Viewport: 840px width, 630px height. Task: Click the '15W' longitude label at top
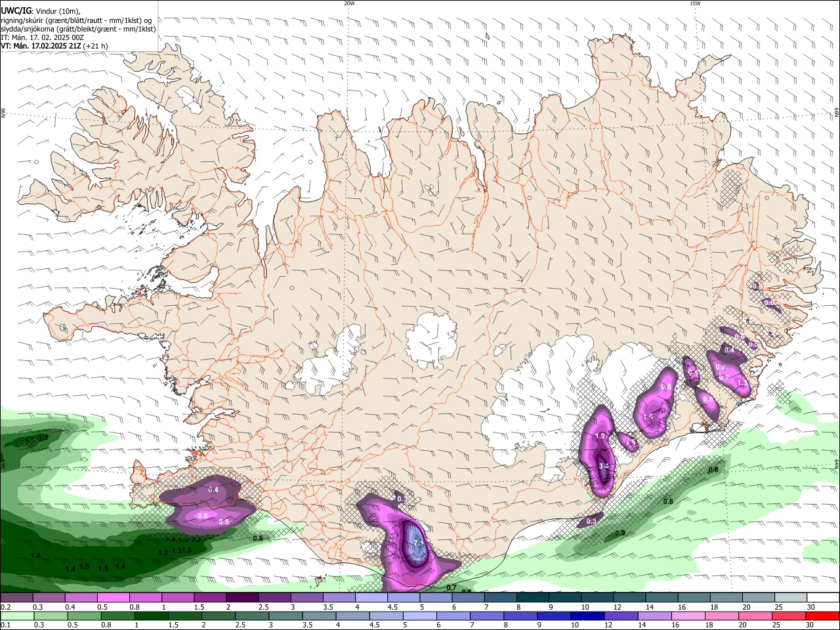[694, 3]
